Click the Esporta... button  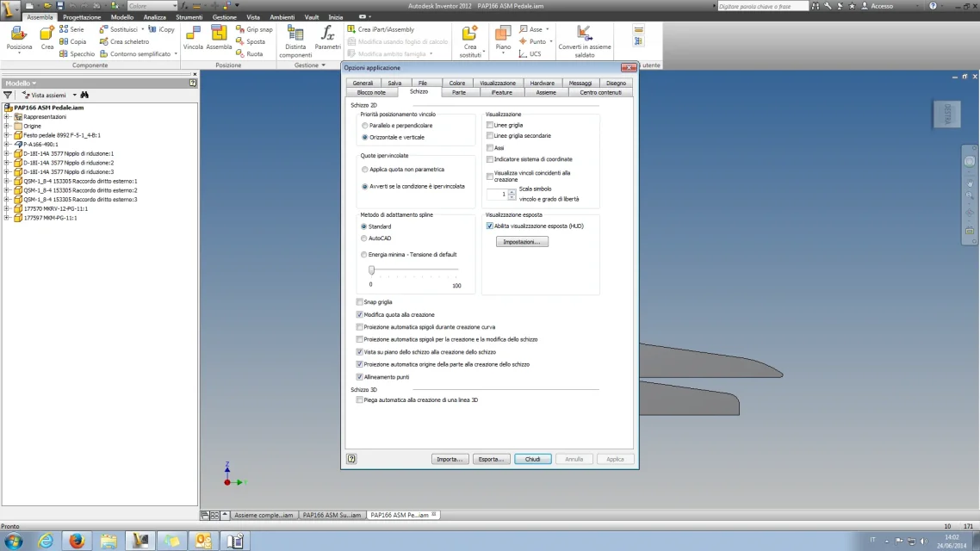coord(491,459)
